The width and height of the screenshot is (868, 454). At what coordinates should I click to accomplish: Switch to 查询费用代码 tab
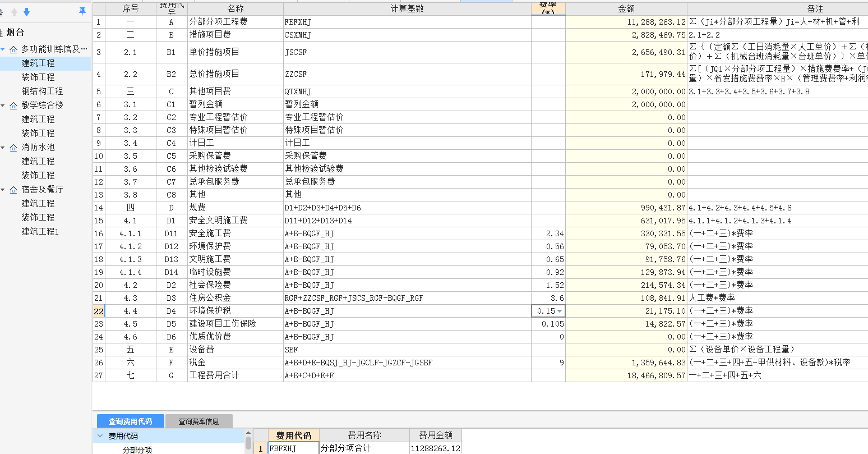click(x=131, y=421)
